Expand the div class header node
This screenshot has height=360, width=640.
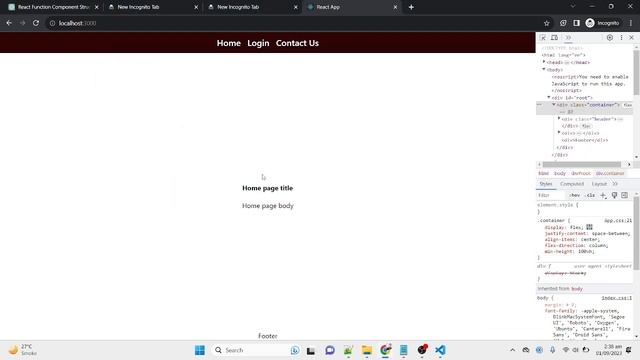click(559, 118)
